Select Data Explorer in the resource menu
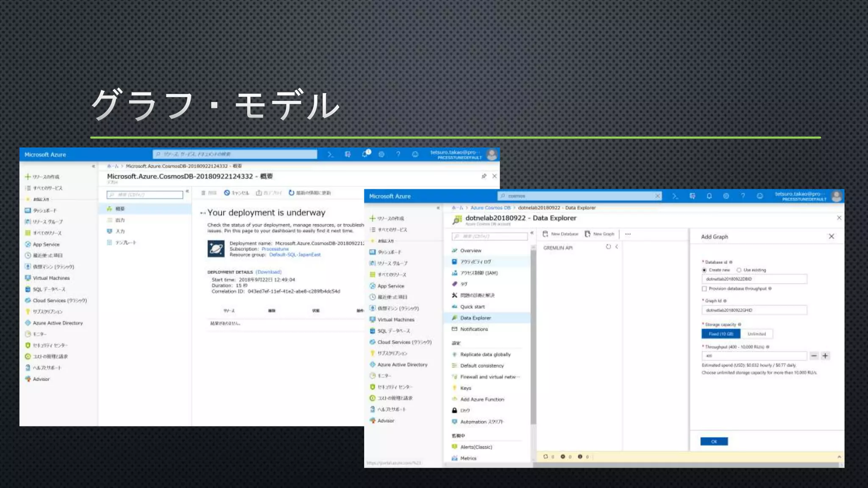 tap(475, 318)
